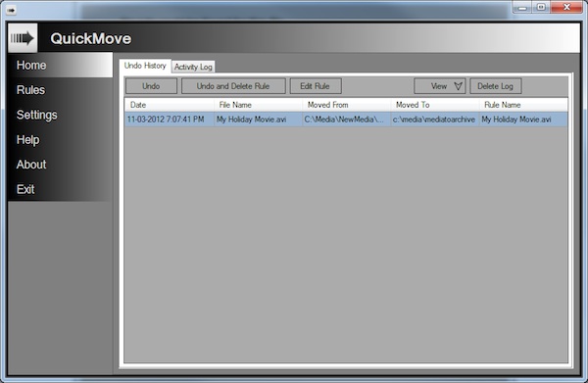Click the Delete Log button

(495, 86)
